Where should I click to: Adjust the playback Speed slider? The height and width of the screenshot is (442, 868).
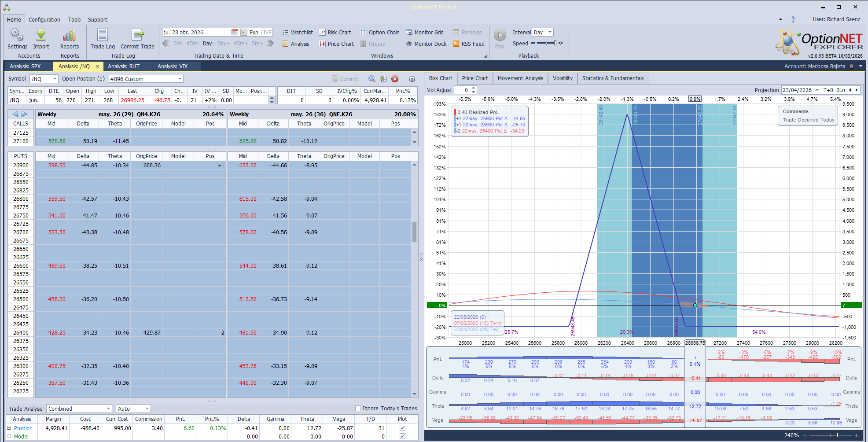(545, 43)
